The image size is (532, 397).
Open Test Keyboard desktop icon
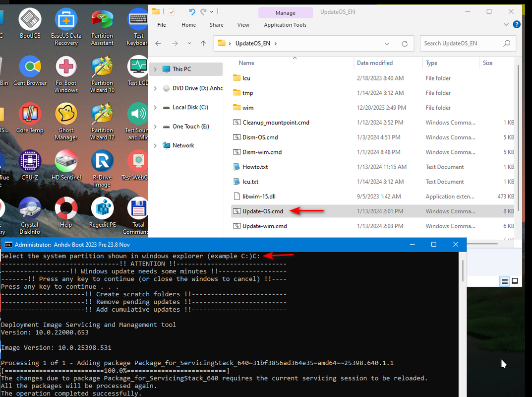(137, 27)
